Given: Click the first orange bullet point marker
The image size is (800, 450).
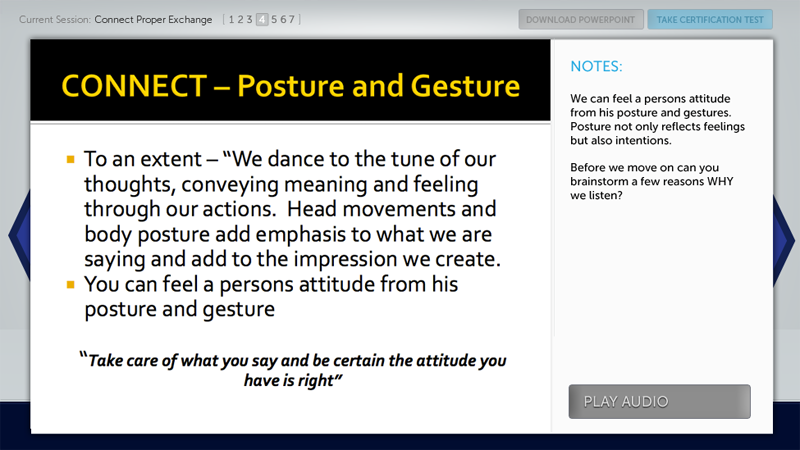Looking at the screenshot, I should [71, 160].
